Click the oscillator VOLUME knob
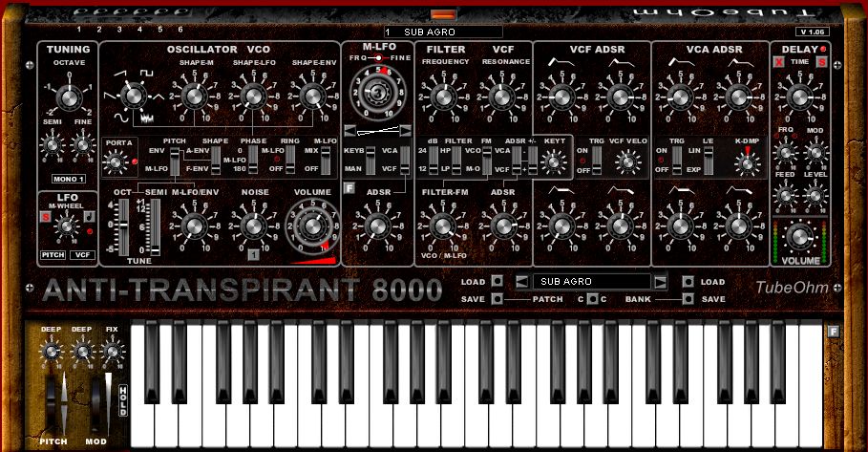This screenshot has height=452, width=868. 311,226
